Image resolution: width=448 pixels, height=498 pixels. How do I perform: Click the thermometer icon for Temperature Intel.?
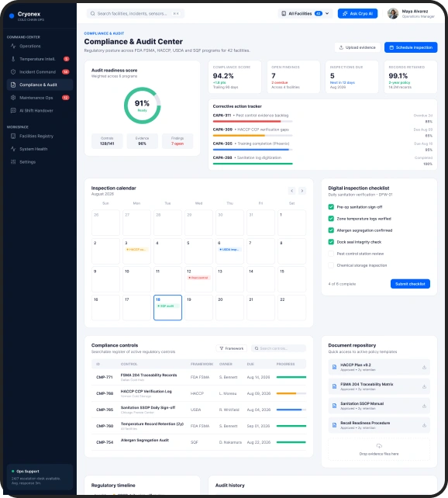(x=13, y=59)
